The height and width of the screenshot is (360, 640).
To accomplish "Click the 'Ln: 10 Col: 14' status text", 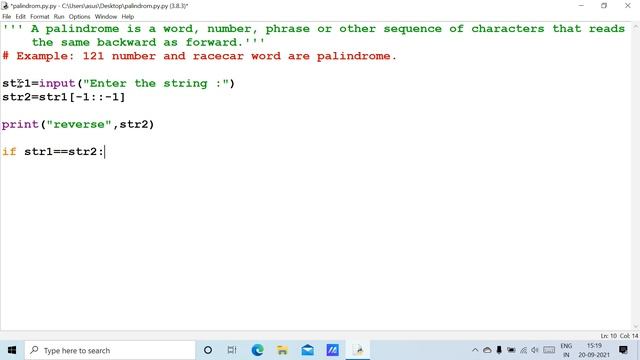I will (x=619, y=336).
